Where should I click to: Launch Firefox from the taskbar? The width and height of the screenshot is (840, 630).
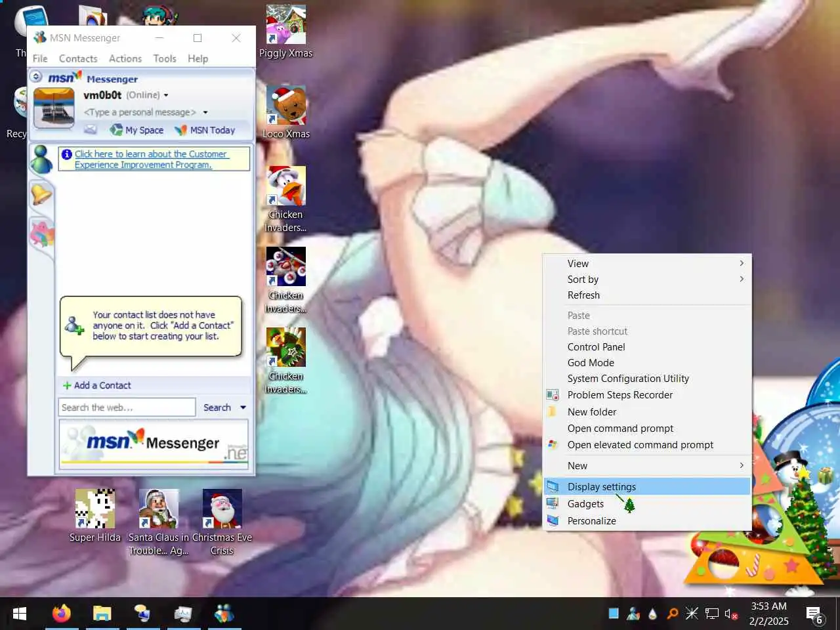(x=61, y=614)
